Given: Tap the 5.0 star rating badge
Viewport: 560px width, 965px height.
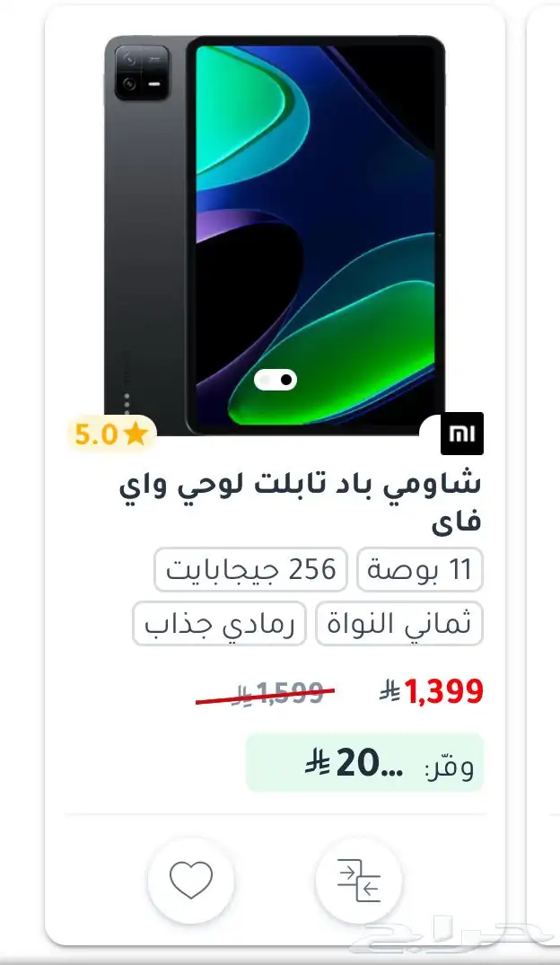Looking at the screenshot, I should tap(111, 434).
